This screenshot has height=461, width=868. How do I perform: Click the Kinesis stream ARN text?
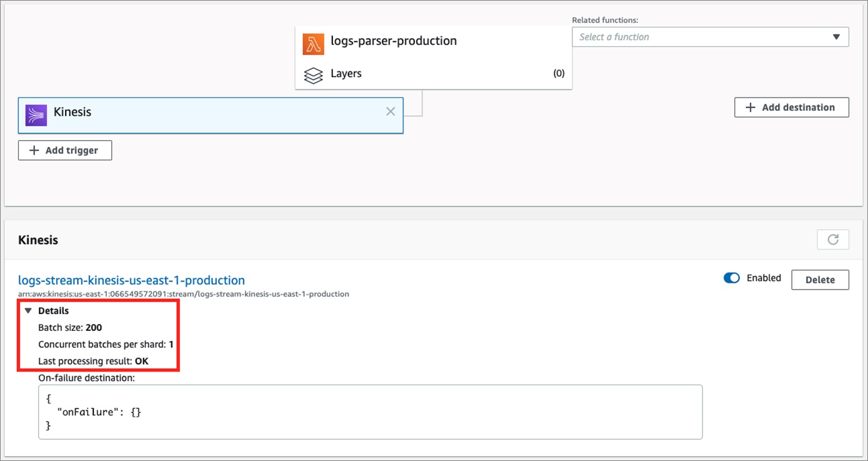tap(184, 293)
